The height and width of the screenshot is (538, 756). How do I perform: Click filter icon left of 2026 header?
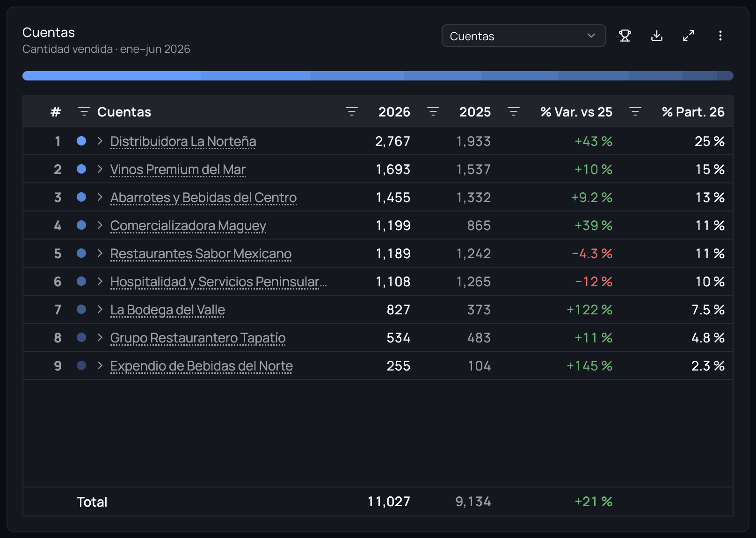pyautogui.click(x=352, y=112)
